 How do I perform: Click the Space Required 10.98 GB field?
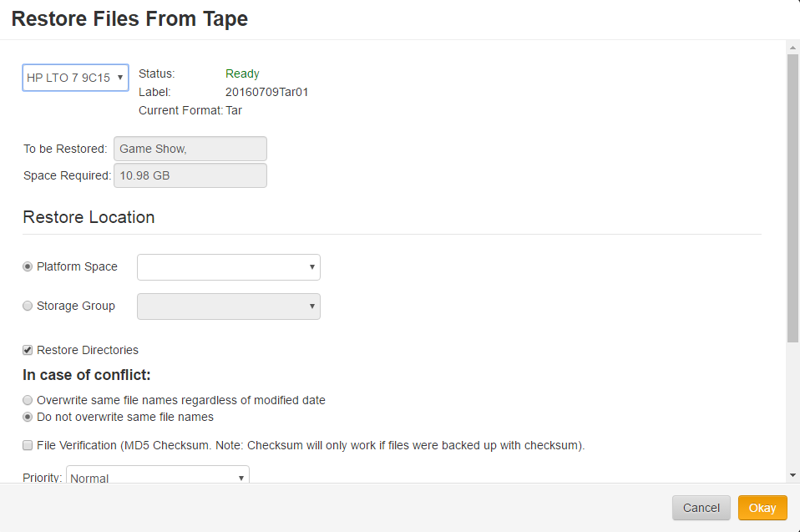tap(190, 175)
